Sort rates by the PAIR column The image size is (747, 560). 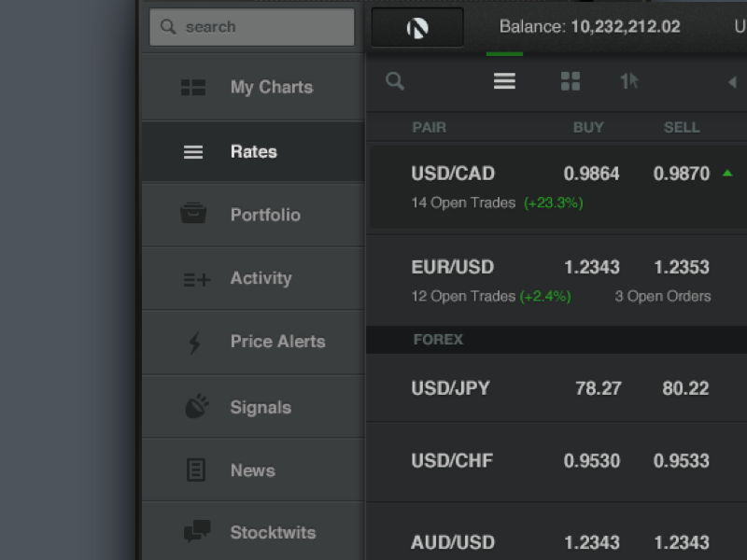(430, 127)
